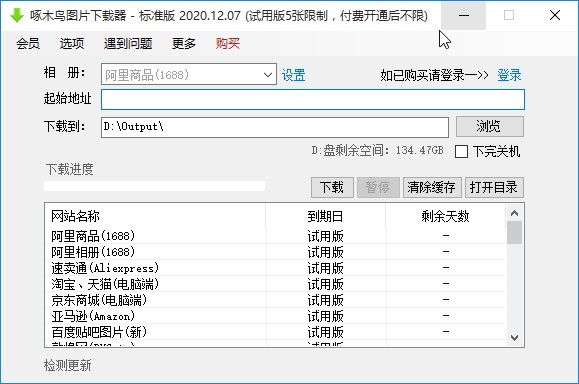Click the 下载 button

(x=332, y=187)
